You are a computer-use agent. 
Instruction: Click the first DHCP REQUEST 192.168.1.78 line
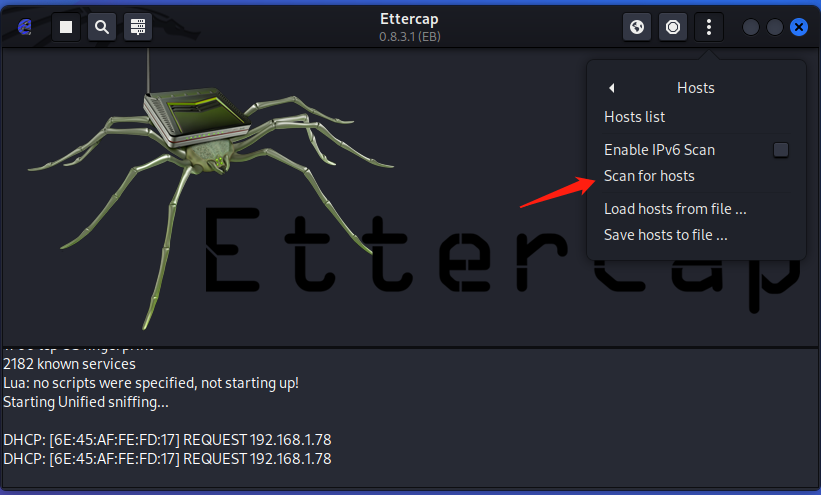pyautogui.click(x=167, y=440)
